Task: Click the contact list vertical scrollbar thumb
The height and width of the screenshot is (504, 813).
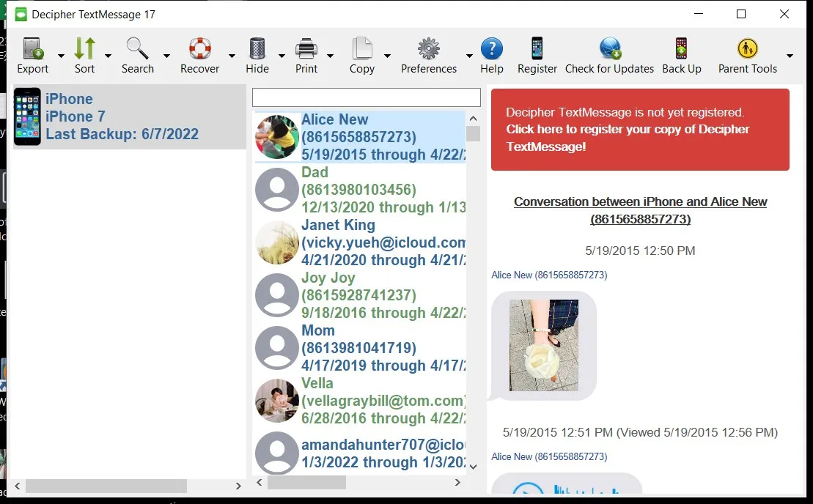Action: pyautogui.click(x=473, y=133)
